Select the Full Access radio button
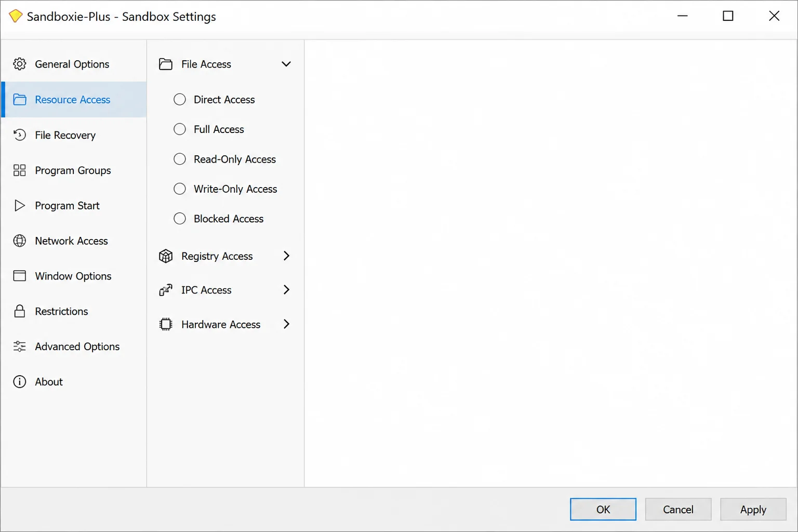 180,129
